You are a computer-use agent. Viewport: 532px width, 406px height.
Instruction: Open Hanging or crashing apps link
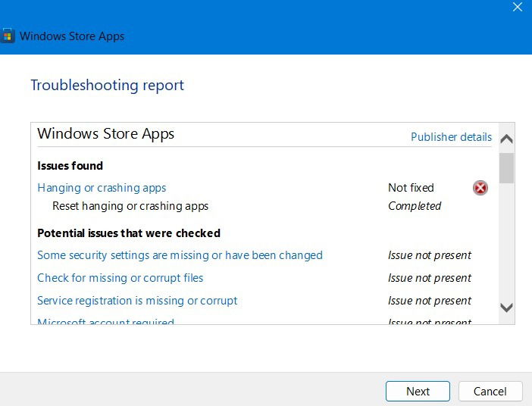click(102, 188)
